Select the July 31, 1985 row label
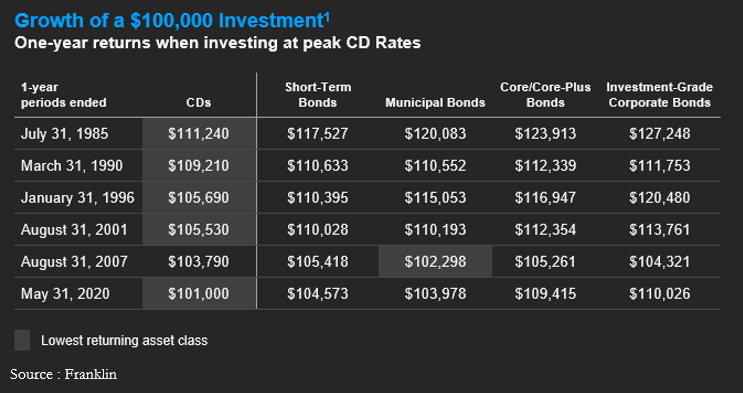Viewport: 743px width, 393px height. click(x=64, y=134)
